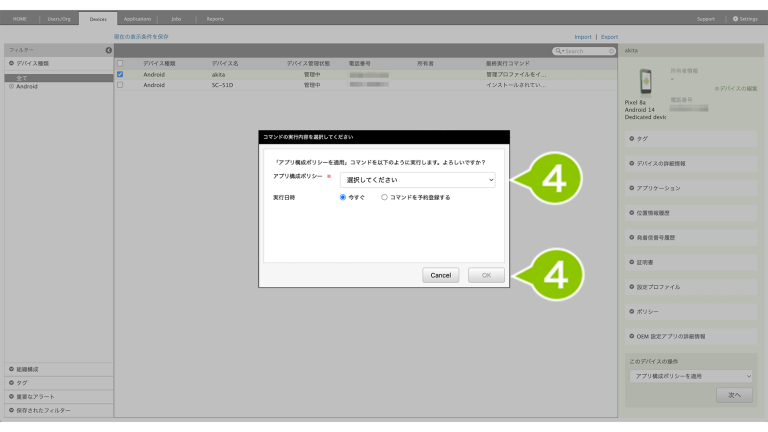Toggle the select-all checkbox in the table header

(x=121, y=63)
